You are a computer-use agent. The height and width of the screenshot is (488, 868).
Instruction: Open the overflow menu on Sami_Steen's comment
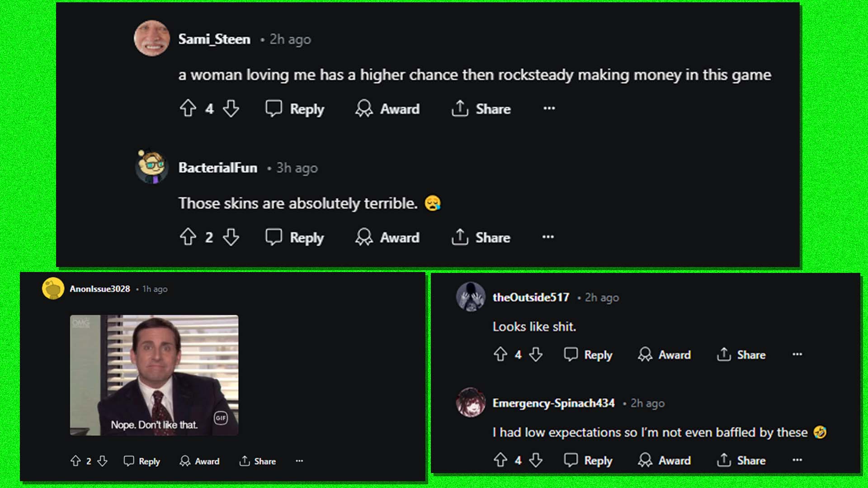(548, 108)
